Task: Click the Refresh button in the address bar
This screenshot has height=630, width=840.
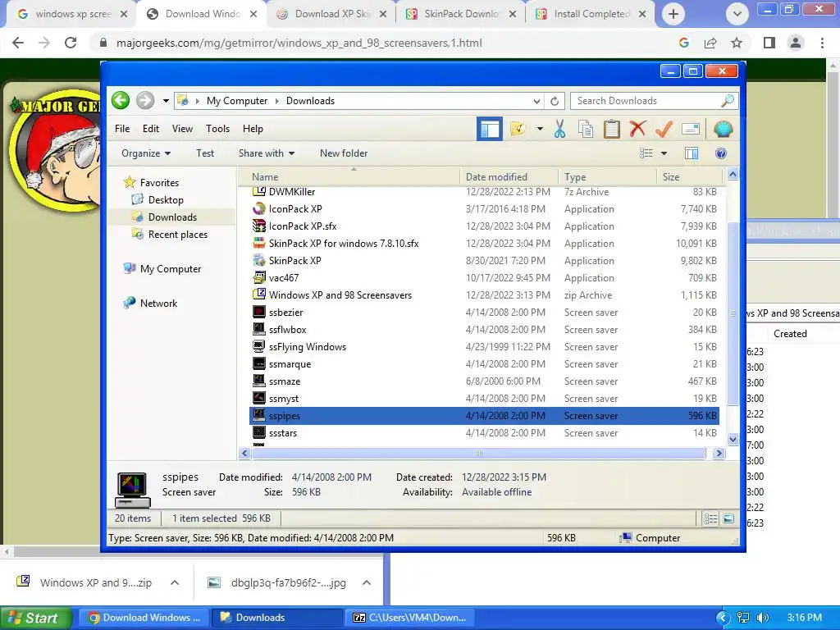Action: 555,101
